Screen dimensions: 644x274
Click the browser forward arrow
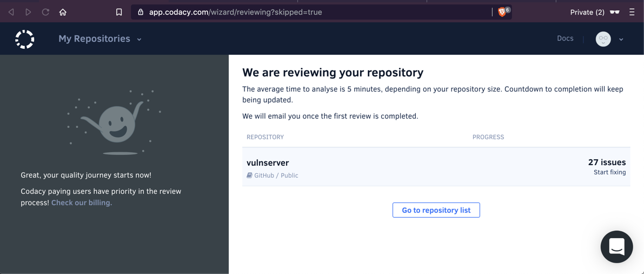pos(28,12)
